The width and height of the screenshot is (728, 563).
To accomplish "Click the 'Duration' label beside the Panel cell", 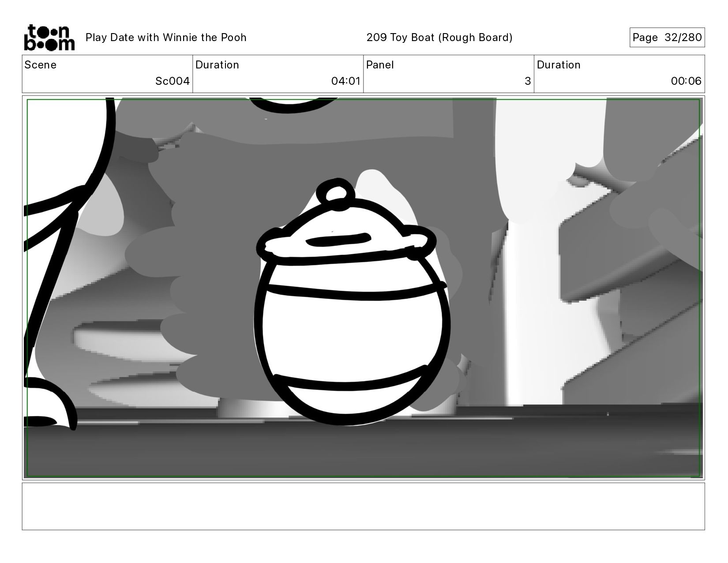I will pyautogui.click(x=559, y=65).
